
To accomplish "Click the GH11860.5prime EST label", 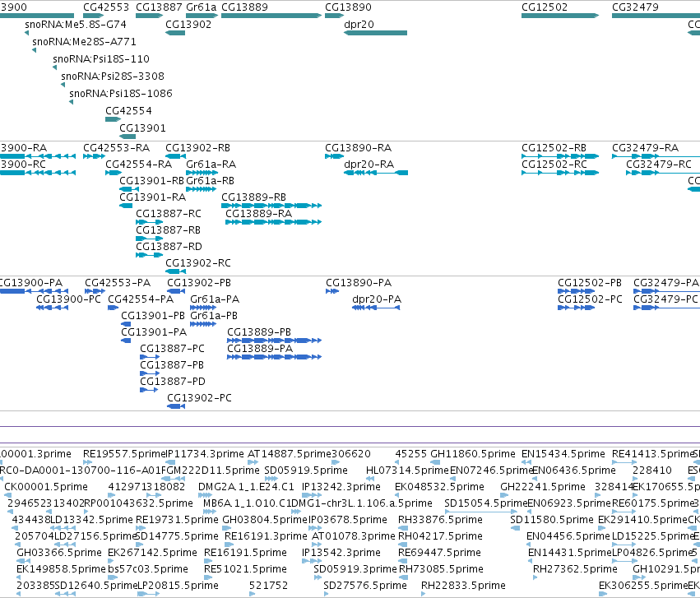I will click(x=473, y=454).
